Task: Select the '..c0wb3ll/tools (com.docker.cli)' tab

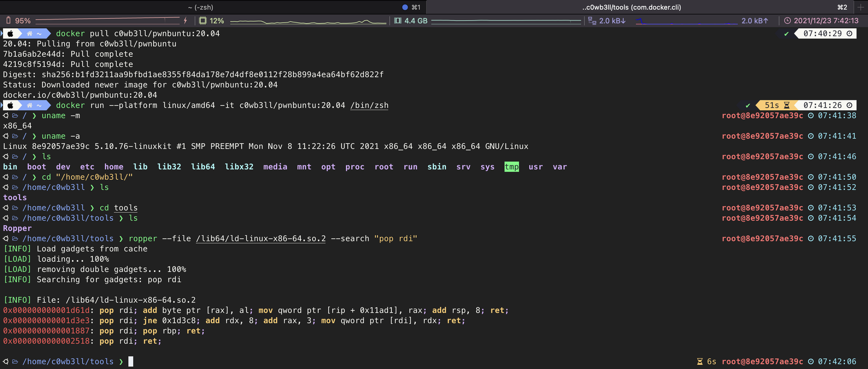Action: pyautogui.click(x=631, y=7)
